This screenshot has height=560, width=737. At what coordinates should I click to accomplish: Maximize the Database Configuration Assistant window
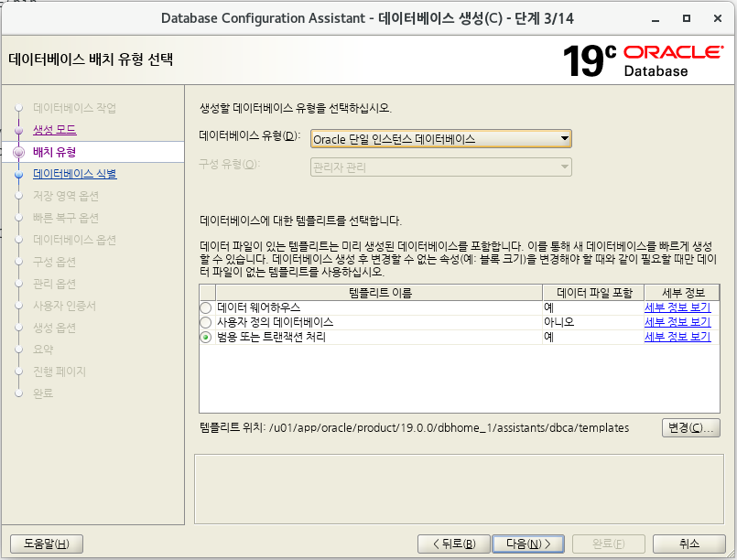tap(687, 19)
